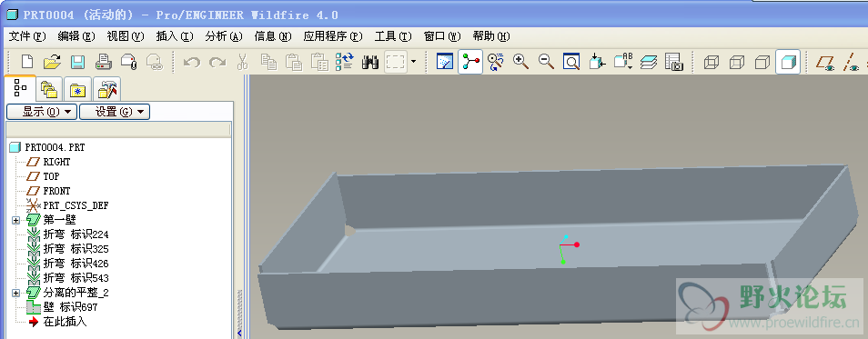Open the 分析(A) menu
Viewport: 868px width, 339px height.
(x=224, y=36)
